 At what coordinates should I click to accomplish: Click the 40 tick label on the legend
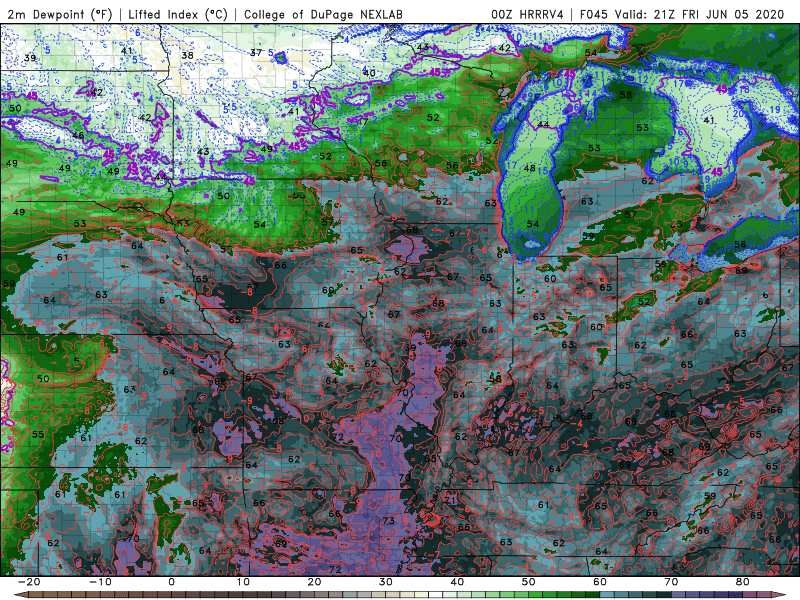click(457, 582)
